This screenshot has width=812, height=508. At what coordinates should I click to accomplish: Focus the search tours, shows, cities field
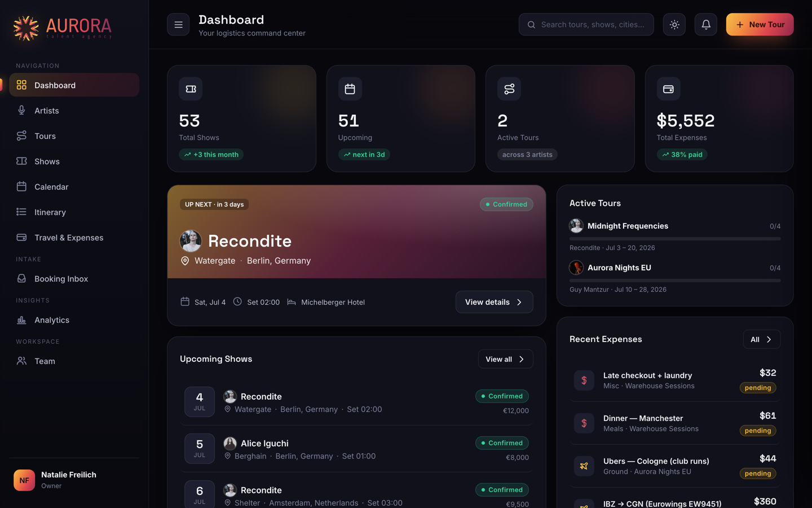[586, 25]
